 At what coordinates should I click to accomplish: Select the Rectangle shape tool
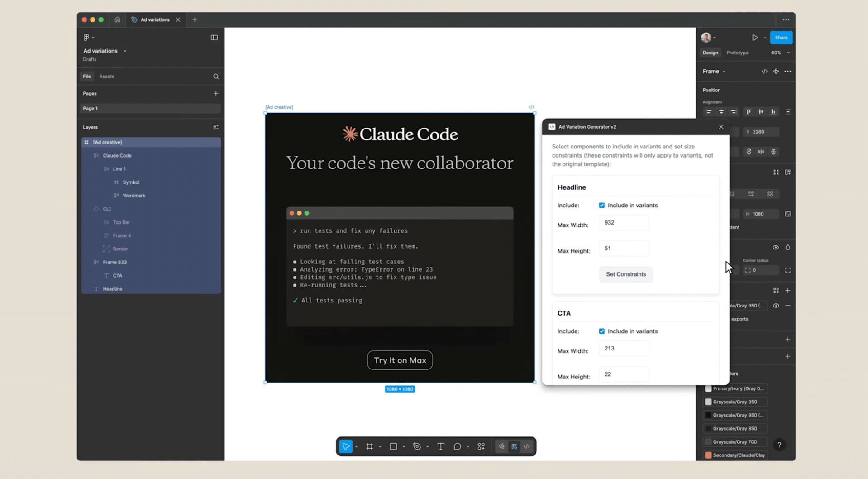tap(393, 447)
